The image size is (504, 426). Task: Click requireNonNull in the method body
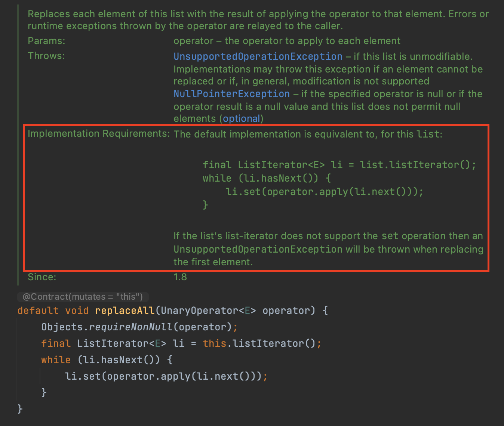click(131, 327)
